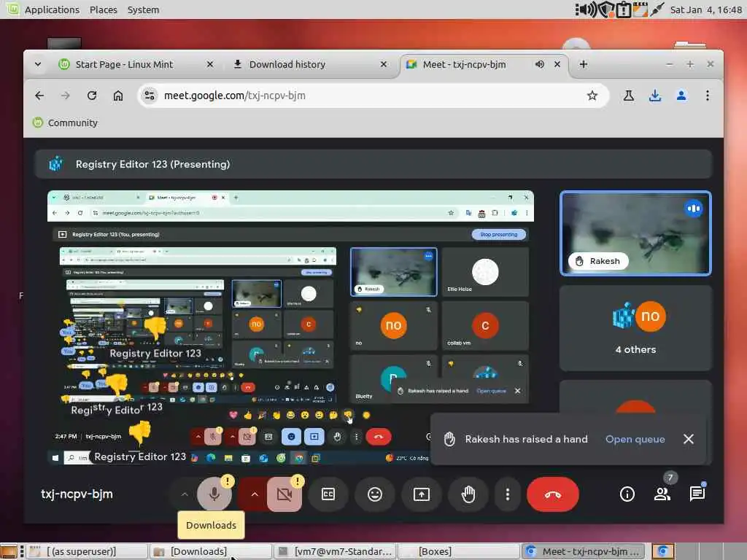Expand video settings arrow beside the camera
This screenshot has width=747, height=560.
[x=255, y=494]
